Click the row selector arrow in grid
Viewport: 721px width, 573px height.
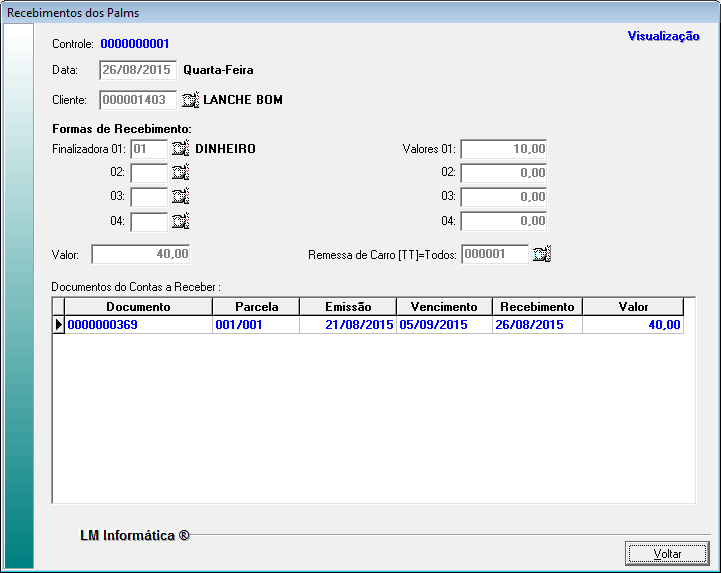click(x=58, y=325)
